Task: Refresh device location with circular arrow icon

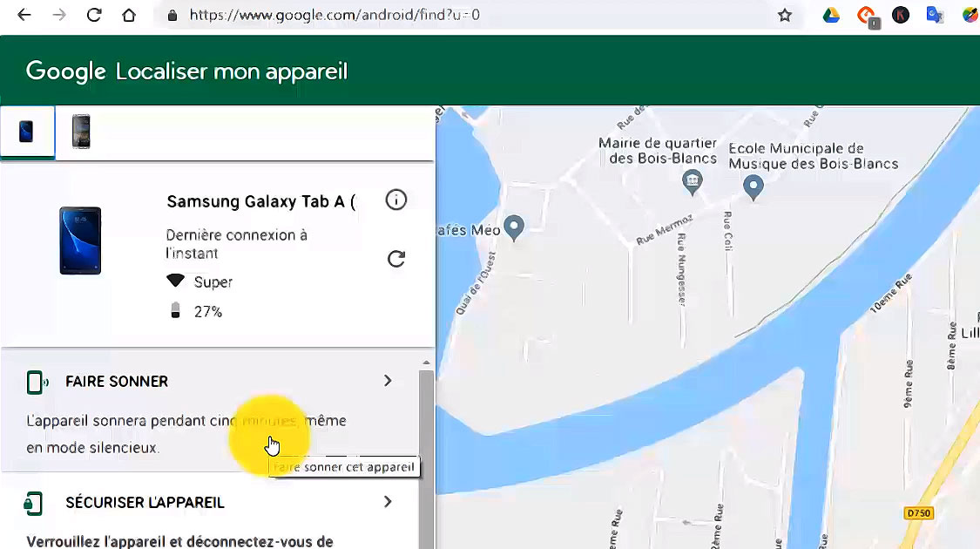Action: click(396, 258)
